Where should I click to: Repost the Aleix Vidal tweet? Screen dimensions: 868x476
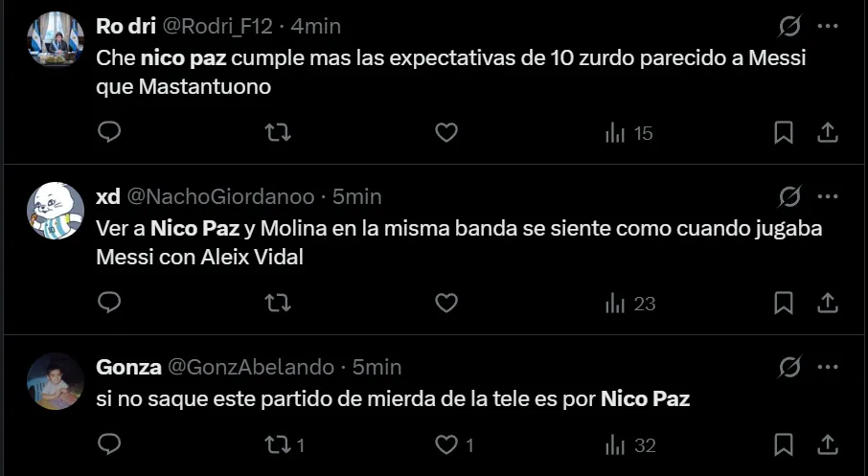click(x=277, y=303)
